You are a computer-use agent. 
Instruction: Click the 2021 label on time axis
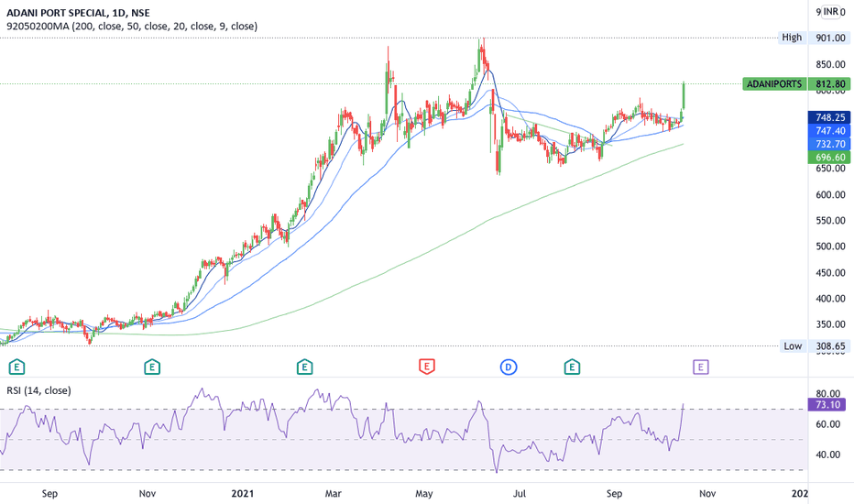pos(243,494)
